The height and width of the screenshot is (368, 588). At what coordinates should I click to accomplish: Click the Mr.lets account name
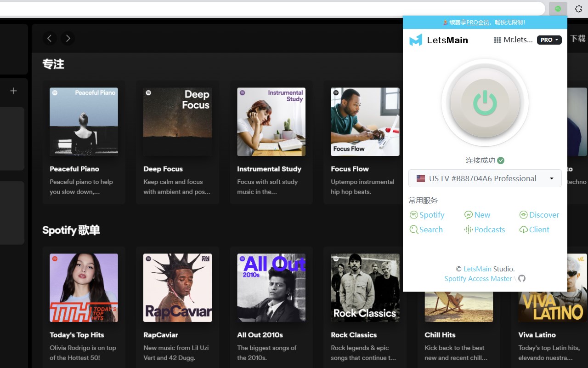click(x=518, y=40)
